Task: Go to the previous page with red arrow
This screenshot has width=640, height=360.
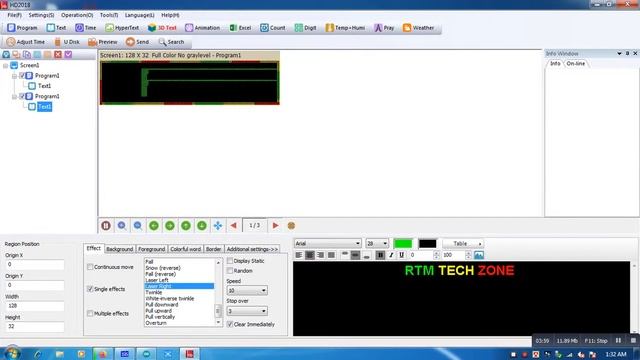Action: click(x=233, y=225)
